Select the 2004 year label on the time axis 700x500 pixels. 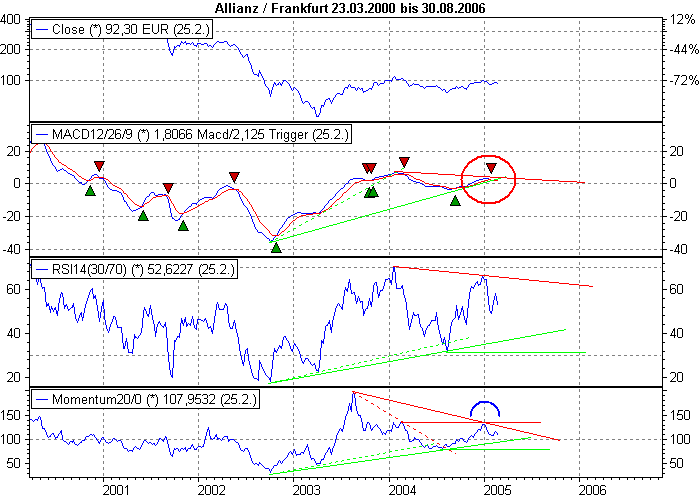click(x=402, y=490)
